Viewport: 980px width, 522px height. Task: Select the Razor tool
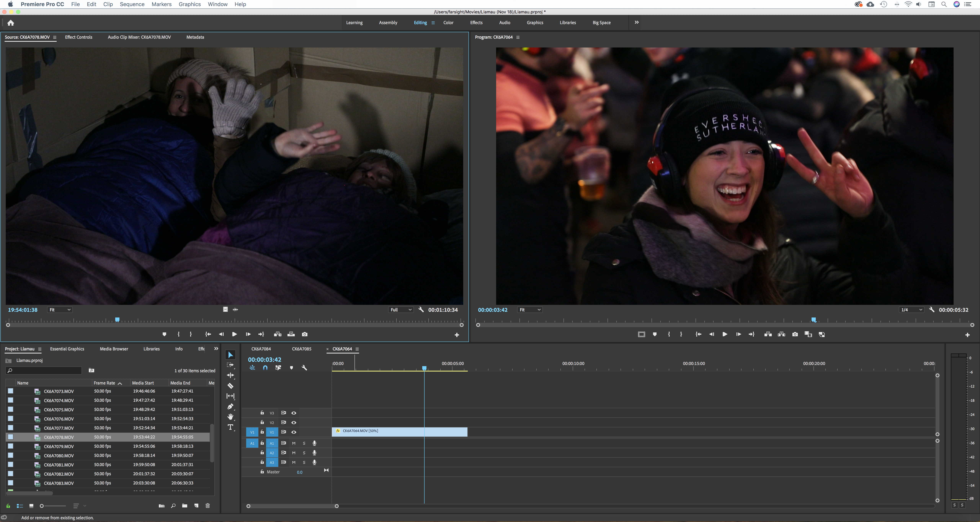click(230, 386)
